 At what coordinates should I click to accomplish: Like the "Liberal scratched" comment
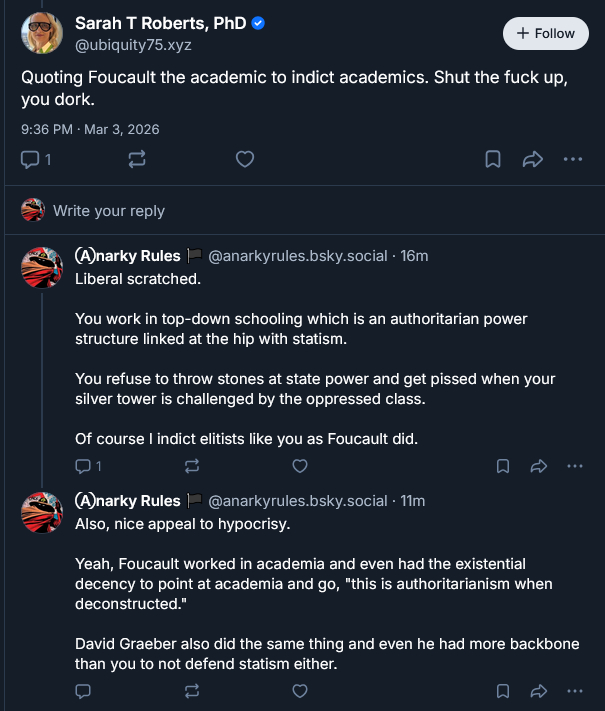(299, 465)
